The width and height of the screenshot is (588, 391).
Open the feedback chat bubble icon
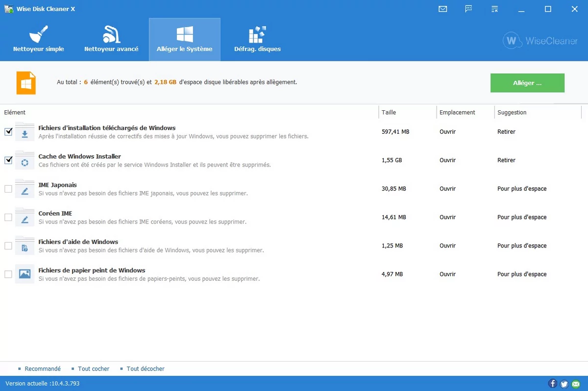[x=469, y=9]
